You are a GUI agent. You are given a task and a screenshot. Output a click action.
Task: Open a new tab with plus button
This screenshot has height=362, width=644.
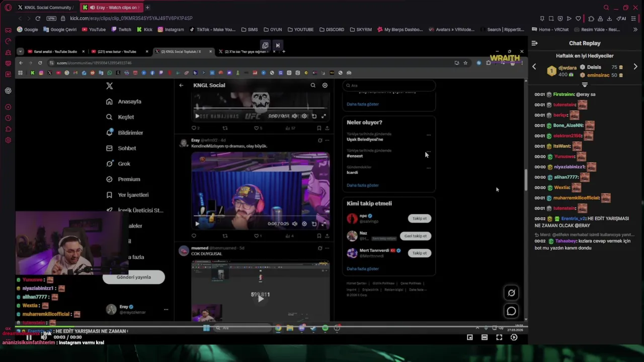coord(147,8)
